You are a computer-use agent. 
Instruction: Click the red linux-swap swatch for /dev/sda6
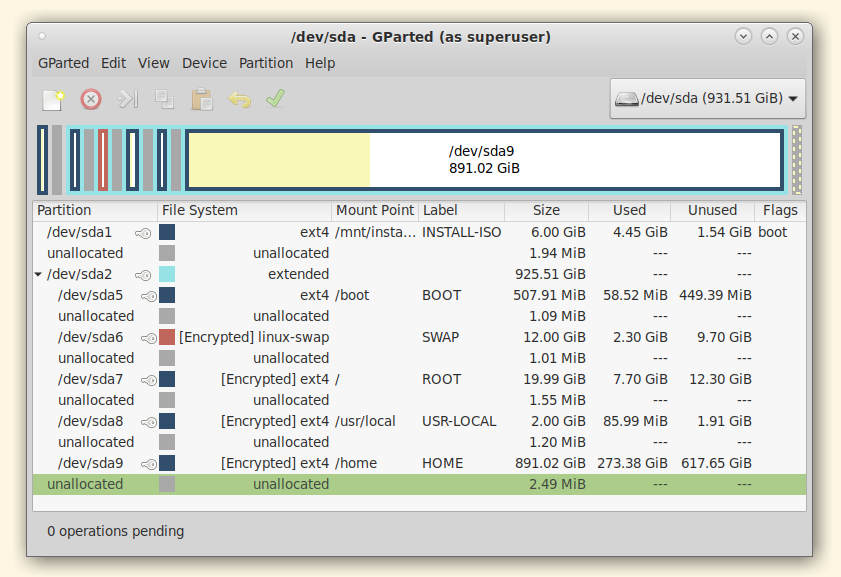[x=167, y=337]
